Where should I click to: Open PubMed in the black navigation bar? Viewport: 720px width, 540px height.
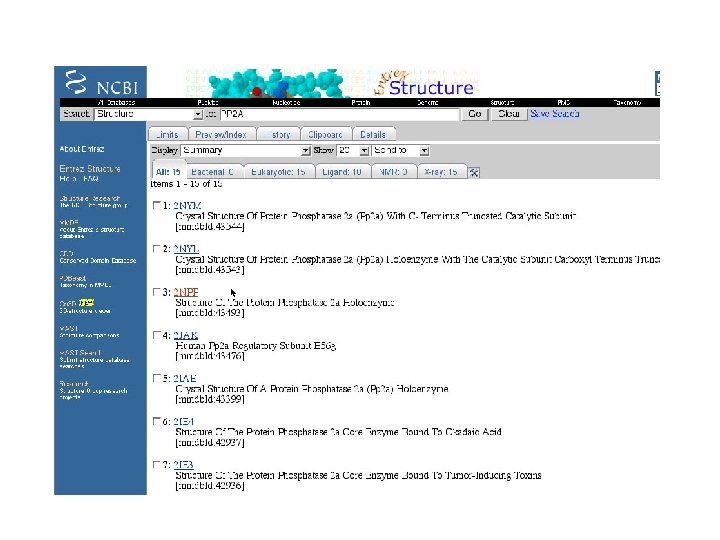click(208, 102)
